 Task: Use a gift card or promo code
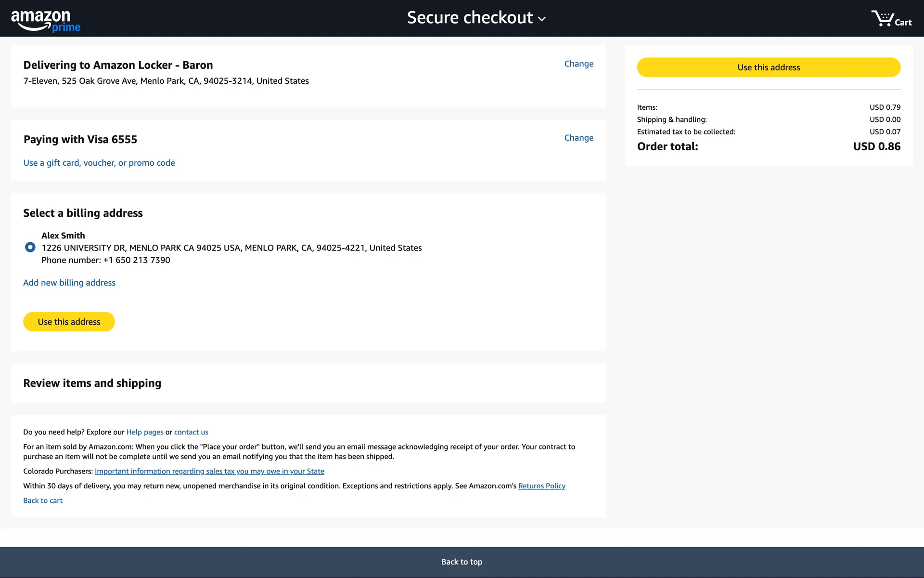coord(99,163)
